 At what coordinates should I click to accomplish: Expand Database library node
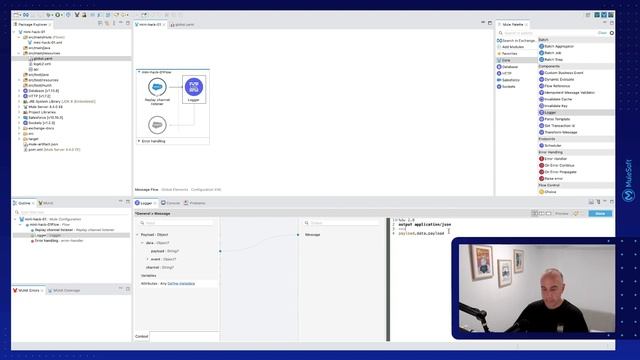[x=19, y=91]
